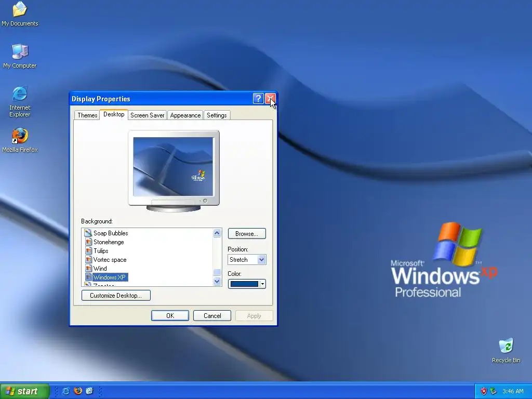The width and height of the screenshot is (532, 399).
Task: Click the Cancel button
Action: [x=212, y=315]
